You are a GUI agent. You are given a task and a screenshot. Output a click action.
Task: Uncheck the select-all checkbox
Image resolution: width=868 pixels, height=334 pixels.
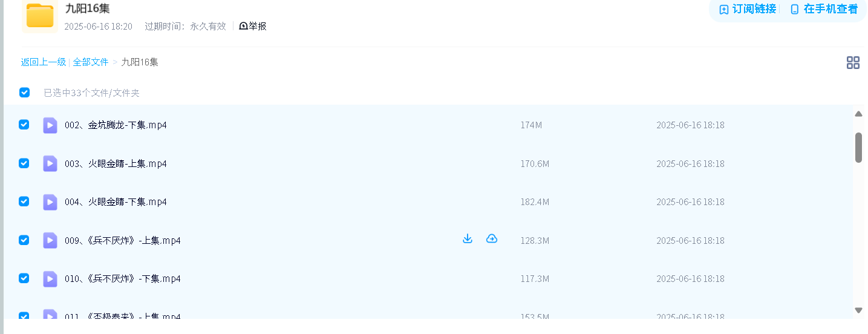pyautogui.click(x=24, y=93)
